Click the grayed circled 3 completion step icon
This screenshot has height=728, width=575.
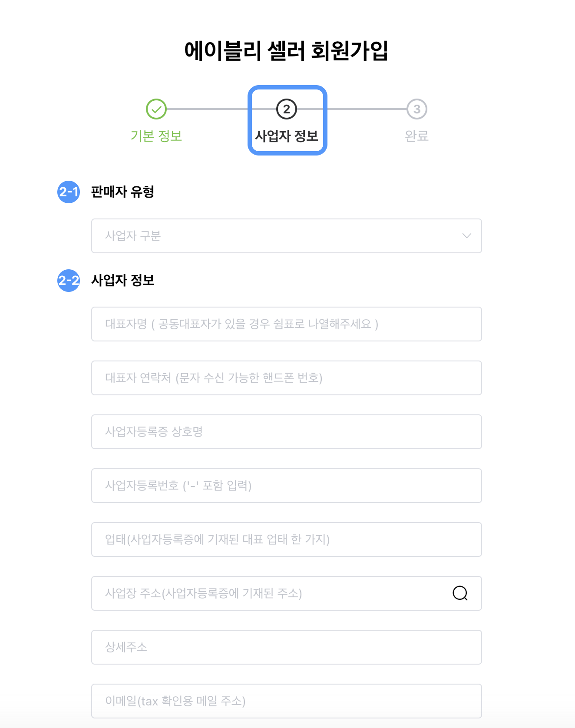pyautogui.click(x=416, y=109)
